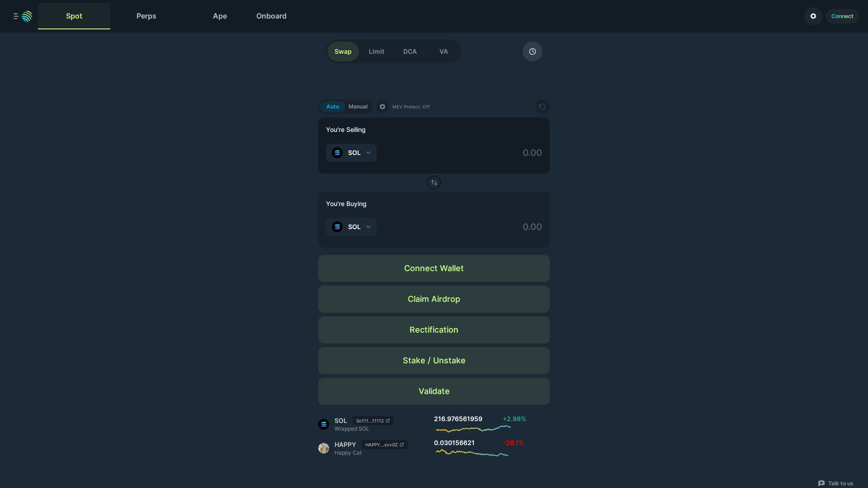This screenshot has height=488, width=868.
Task: Click SOL token icon in buying box
Action: (337, 227)
